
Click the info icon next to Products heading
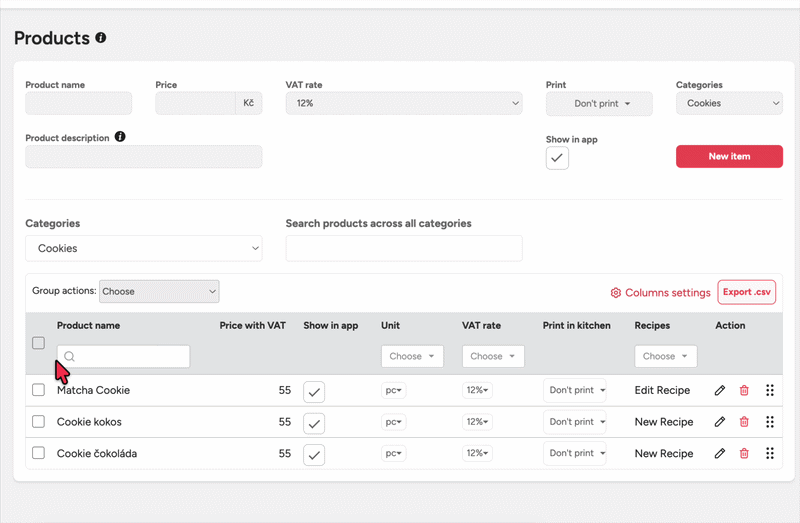point(100,38)
